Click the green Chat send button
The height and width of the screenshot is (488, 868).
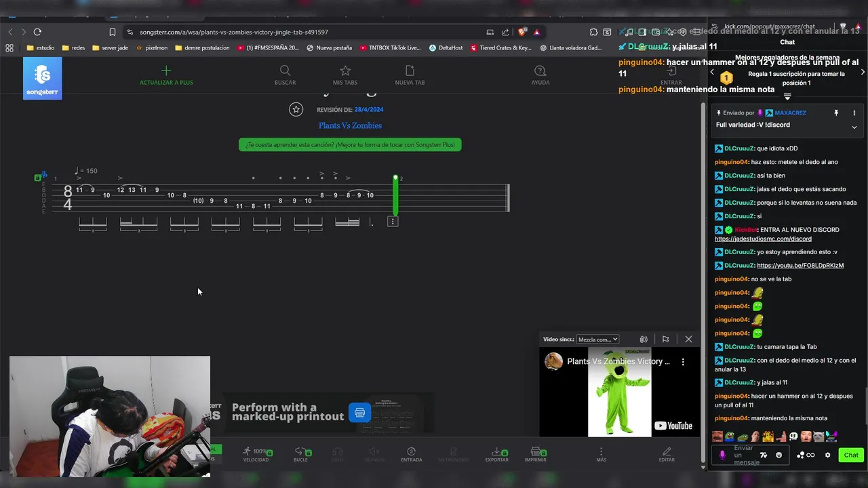(851, 455)
